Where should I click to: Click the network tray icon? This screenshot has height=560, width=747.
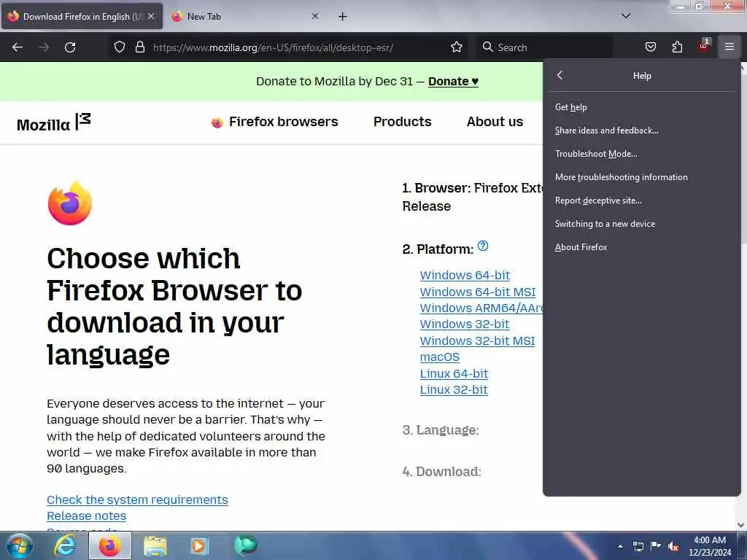click(638, 546)
